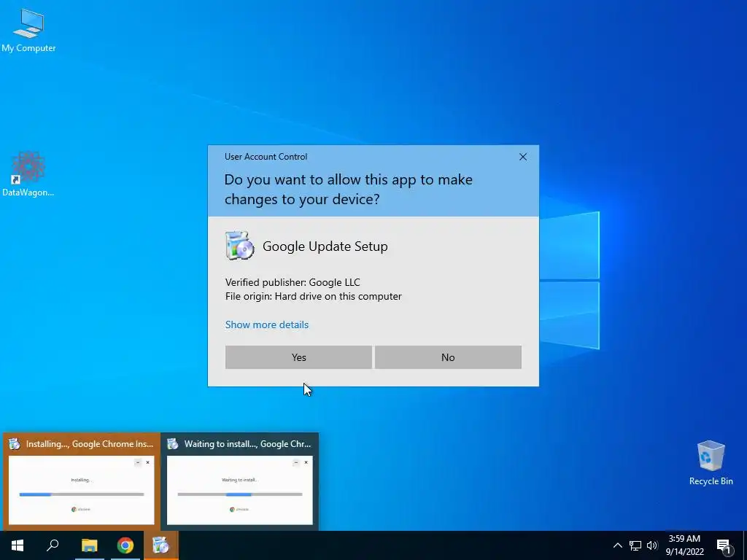Viewport: 747px width, 560px height.
Task: Click the Verified publisher: Google LLC text
Action: click(293, 282)
